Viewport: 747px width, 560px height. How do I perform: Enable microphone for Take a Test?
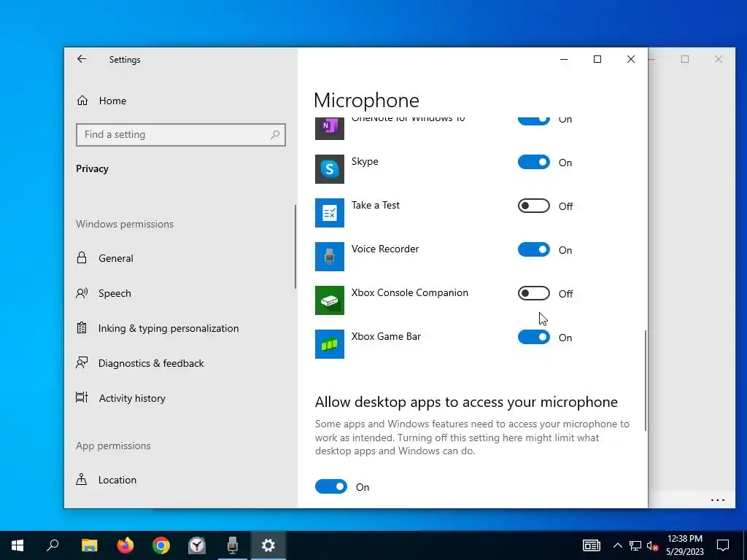click(x=533, y=206)
